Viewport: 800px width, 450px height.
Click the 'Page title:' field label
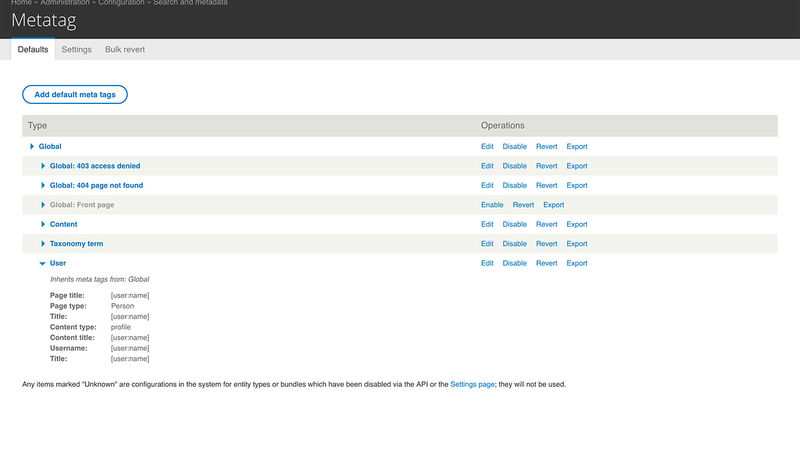coord(67,295)
